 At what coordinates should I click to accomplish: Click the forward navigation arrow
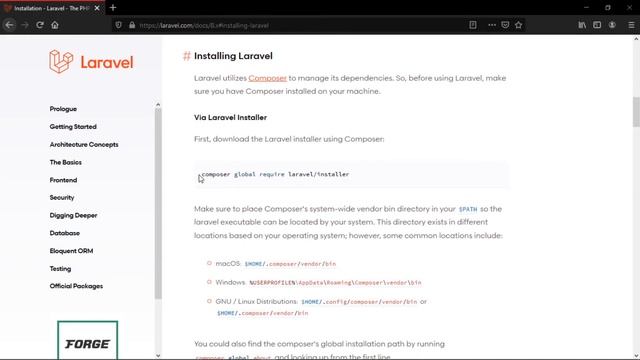[25, 25]
